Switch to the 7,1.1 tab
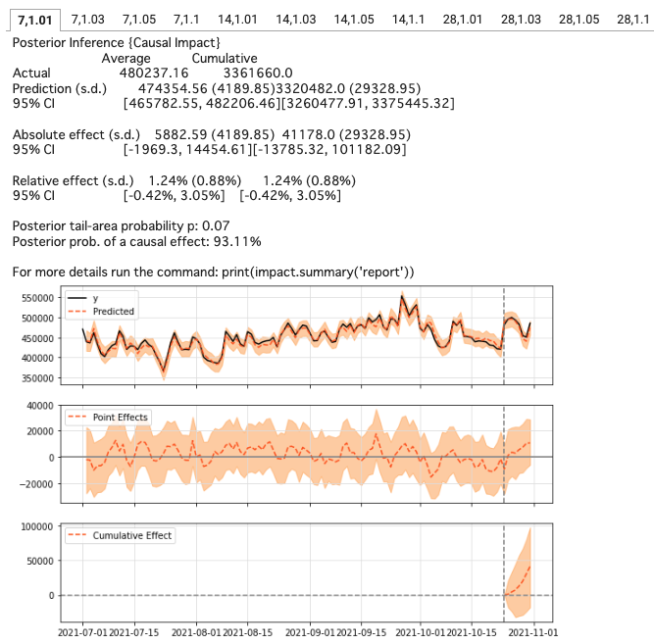654x644 pixels. pyautogui.click(x=186, y=20)
